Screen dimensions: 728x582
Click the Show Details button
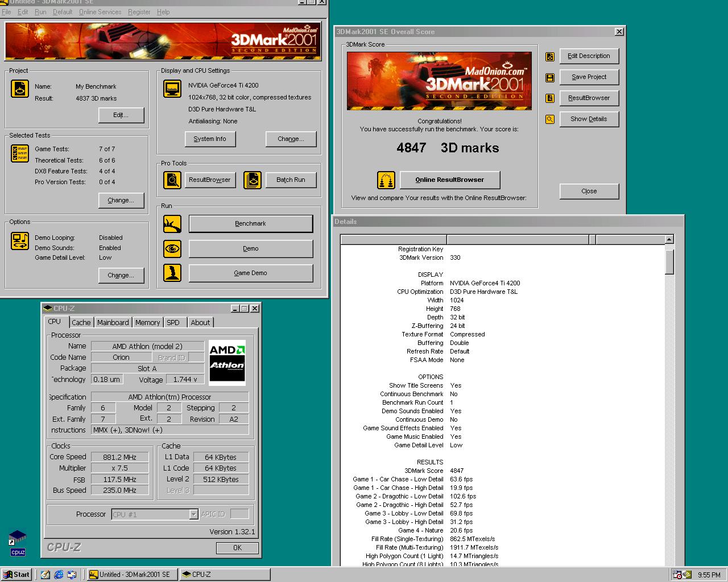(589, 119)
